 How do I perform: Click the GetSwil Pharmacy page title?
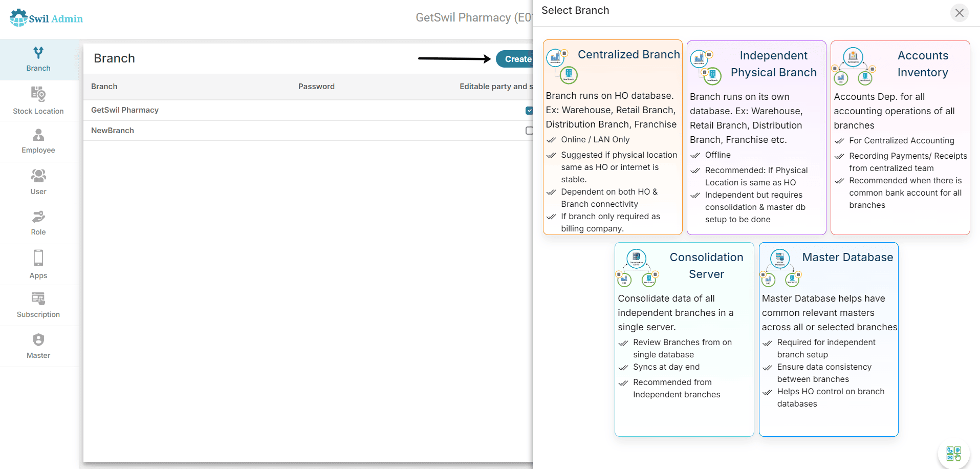click(474, 17)
